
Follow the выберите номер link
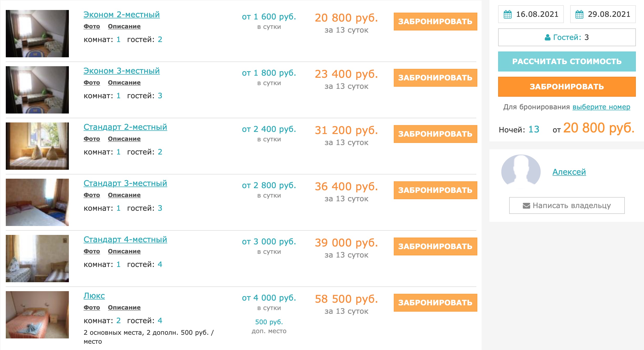601,107
